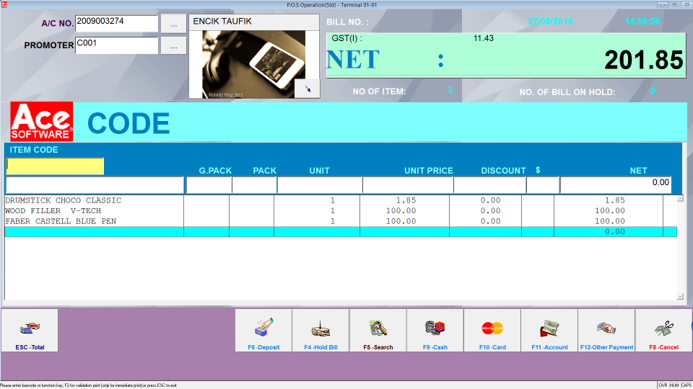Screen dimensions: 693x389
Task: Select the WOOD FILLER V-TECH row
Action: pos(340,211)
